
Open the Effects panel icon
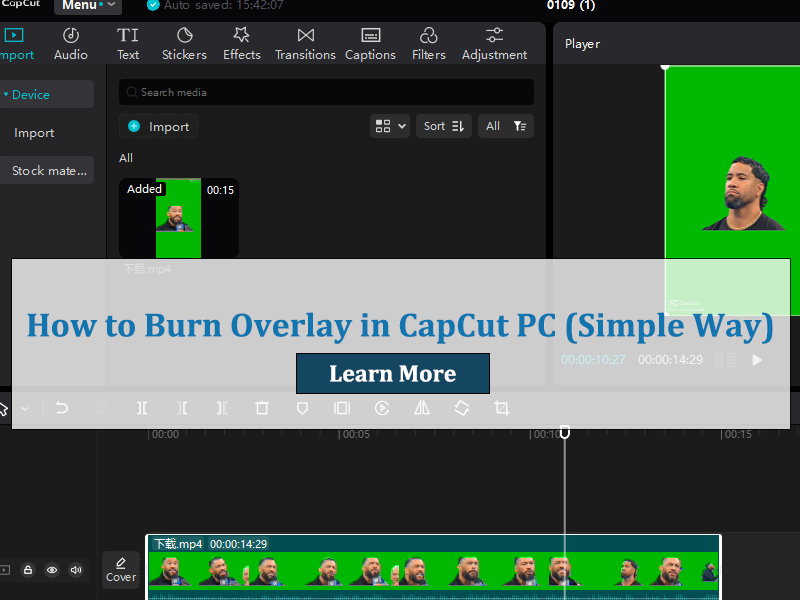241,43
